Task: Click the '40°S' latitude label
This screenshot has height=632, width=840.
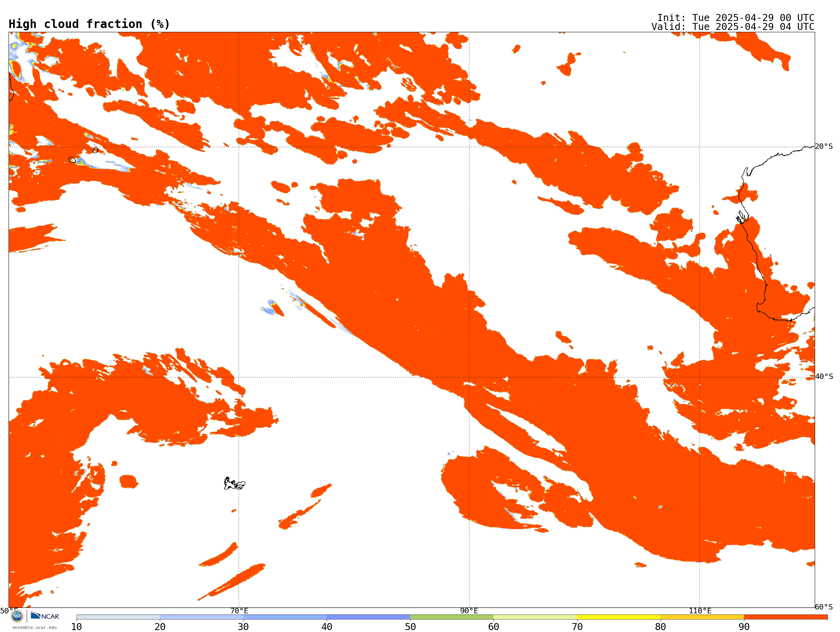Action: [x=824, y=377]
